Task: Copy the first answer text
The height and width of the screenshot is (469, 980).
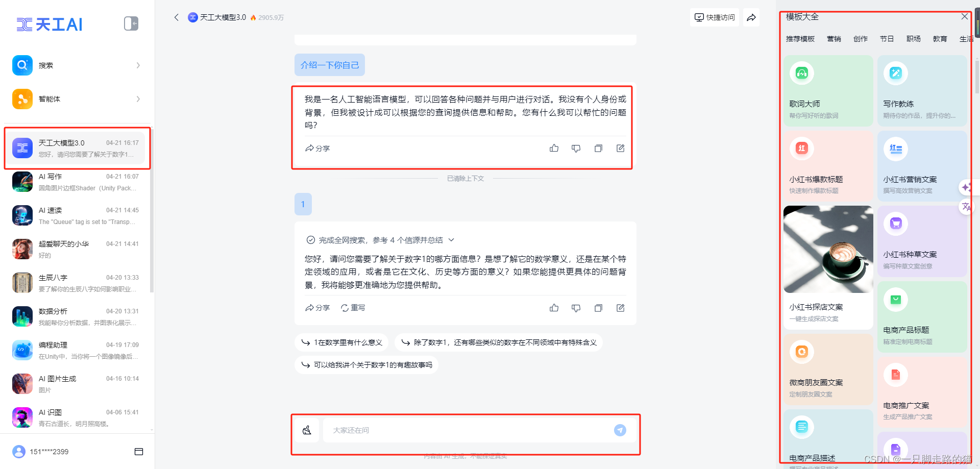Action: click(x=598, y=149)
